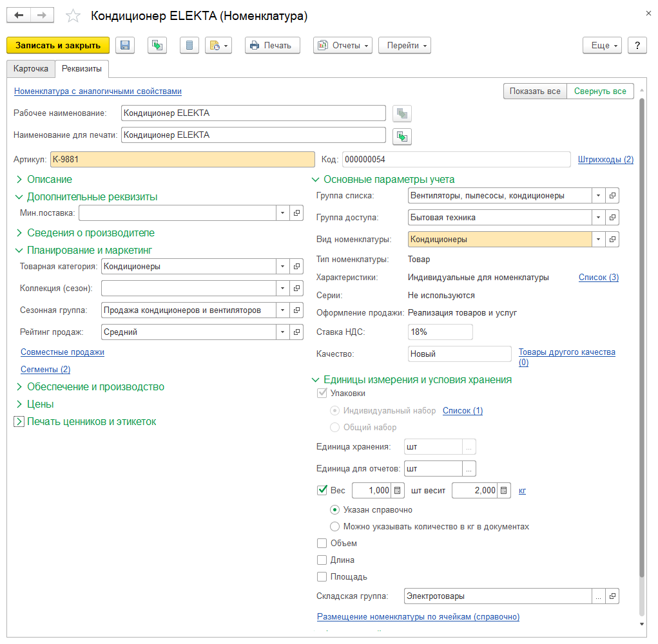Switch to the Карточка tab
658x644 pixels.
pyautogui.click(x=31, y=69)
